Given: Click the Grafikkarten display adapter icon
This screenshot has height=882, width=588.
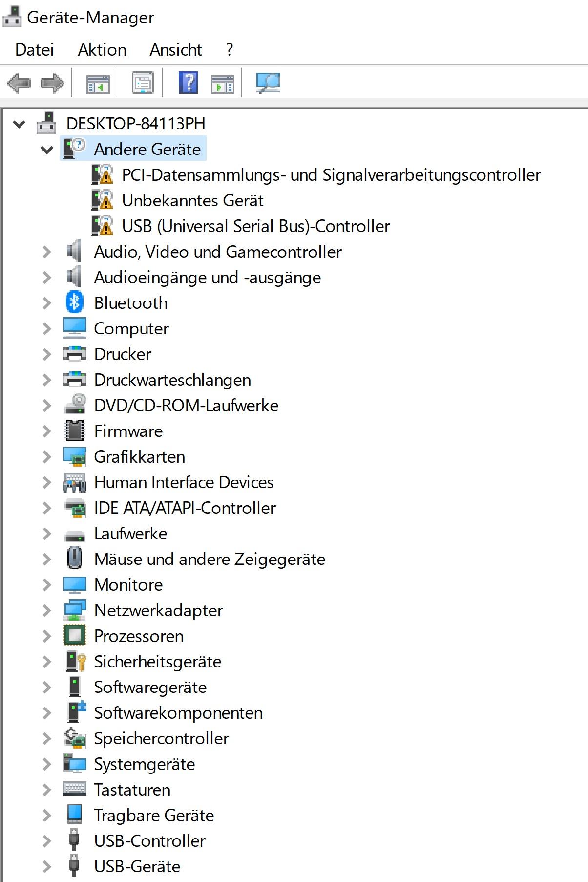Looking at the screenshot, I should (74, 457).
